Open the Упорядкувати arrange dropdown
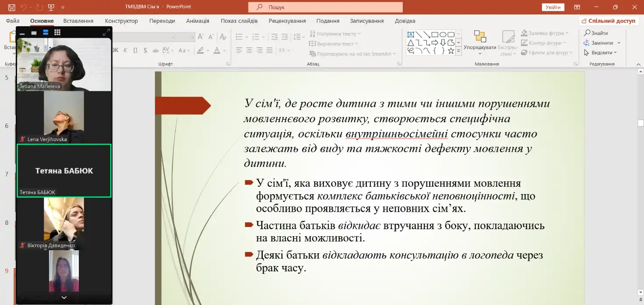644x305 pixels. [x=480, y=43]
